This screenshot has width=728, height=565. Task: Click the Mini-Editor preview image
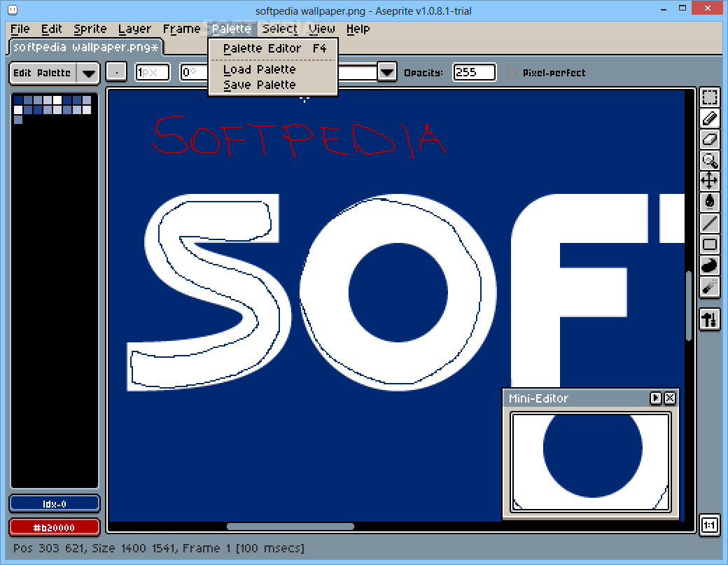coord(591,461)
